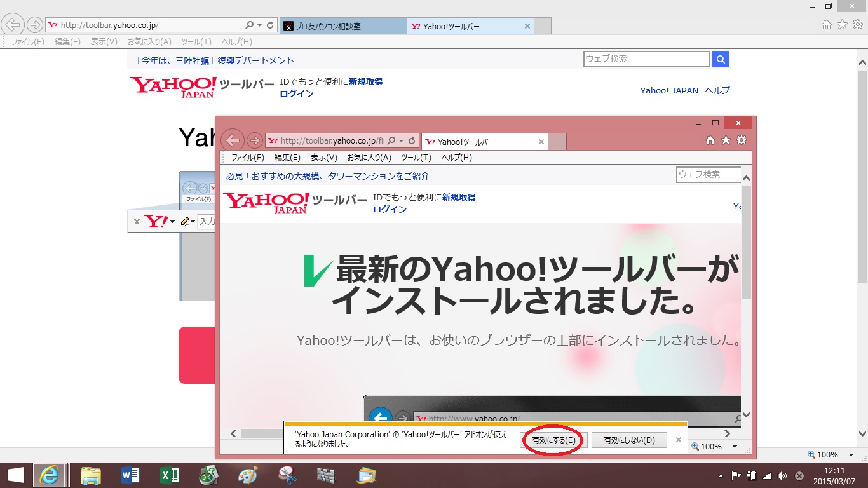The height and width of the screenshot is (488, 868).
Task: Expand dropdown arrow next to Y! icon
Action: coord(172,222)
